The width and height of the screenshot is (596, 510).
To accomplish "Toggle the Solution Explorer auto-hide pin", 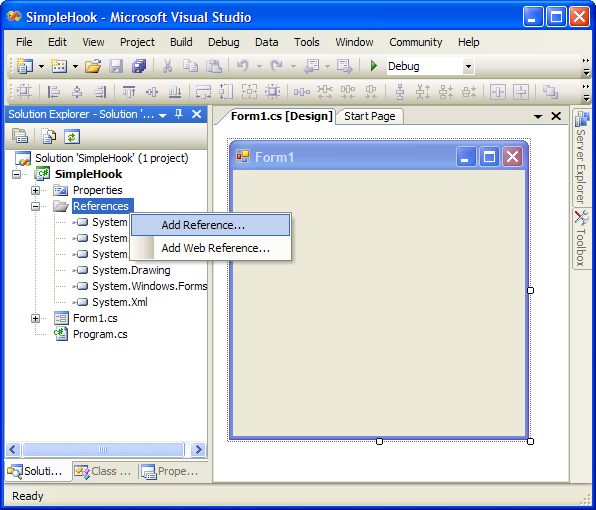I will coord(179,114).
